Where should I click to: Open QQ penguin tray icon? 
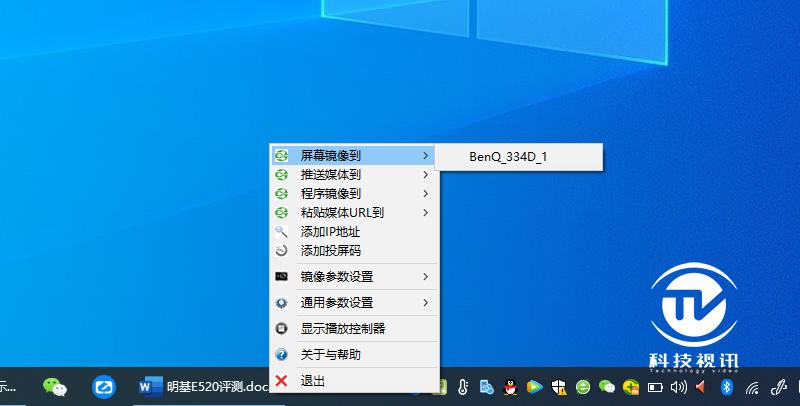click(510, 388)
